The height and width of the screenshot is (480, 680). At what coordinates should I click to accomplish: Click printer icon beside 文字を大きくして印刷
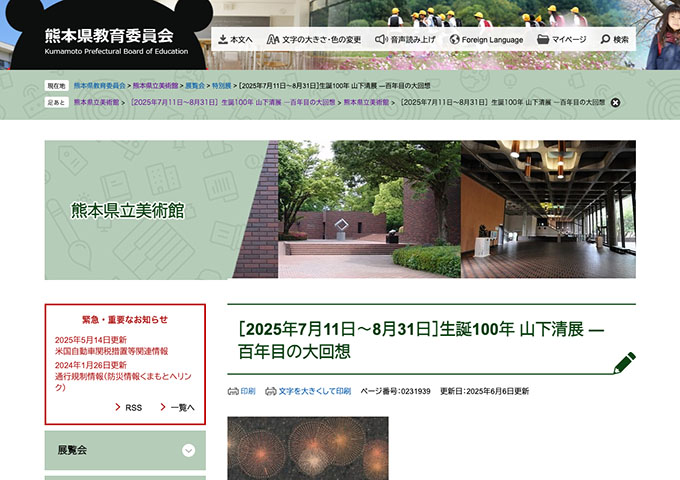(x=271, y=392)
